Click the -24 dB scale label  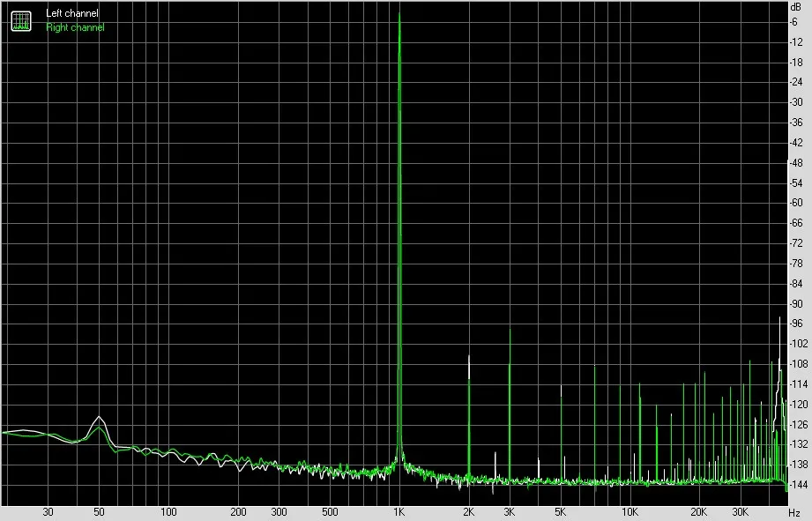(796, 82)
